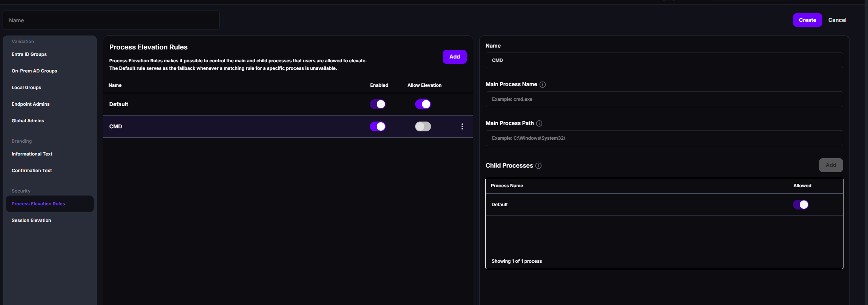
Task: Click the Main Process Path info icon
Action: tap(539, 123)
